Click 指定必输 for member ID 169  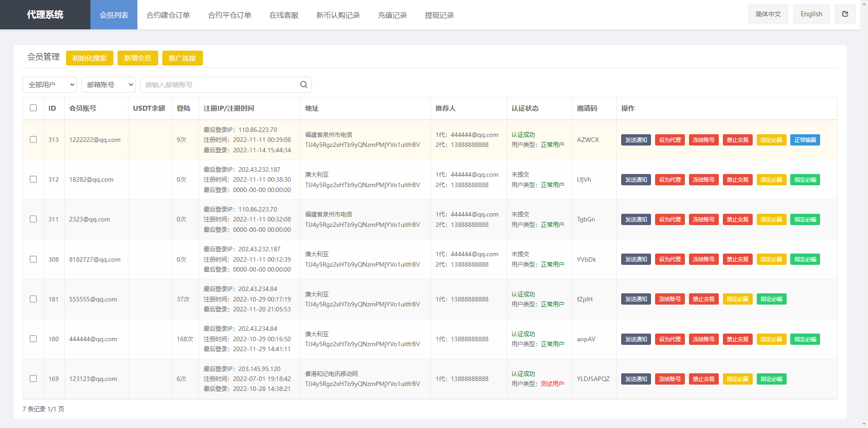(x=772, y=379)
